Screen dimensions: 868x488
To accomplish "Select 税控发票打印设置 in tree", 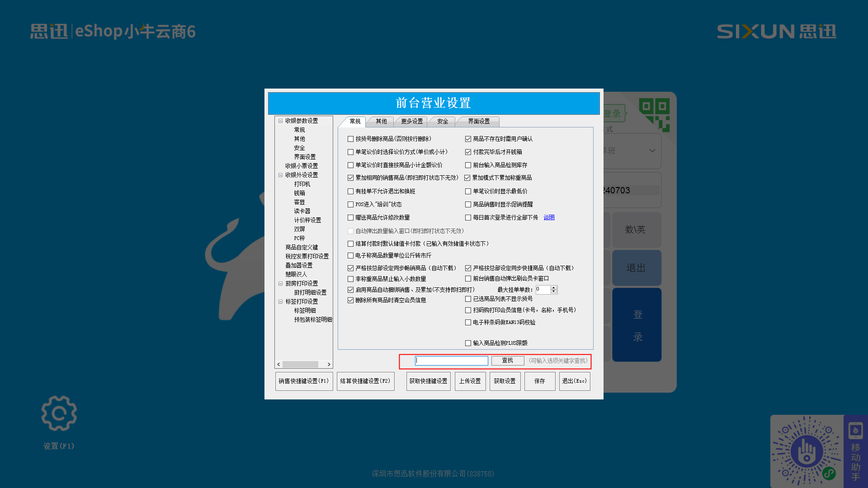I will click(x=307, y=256).
